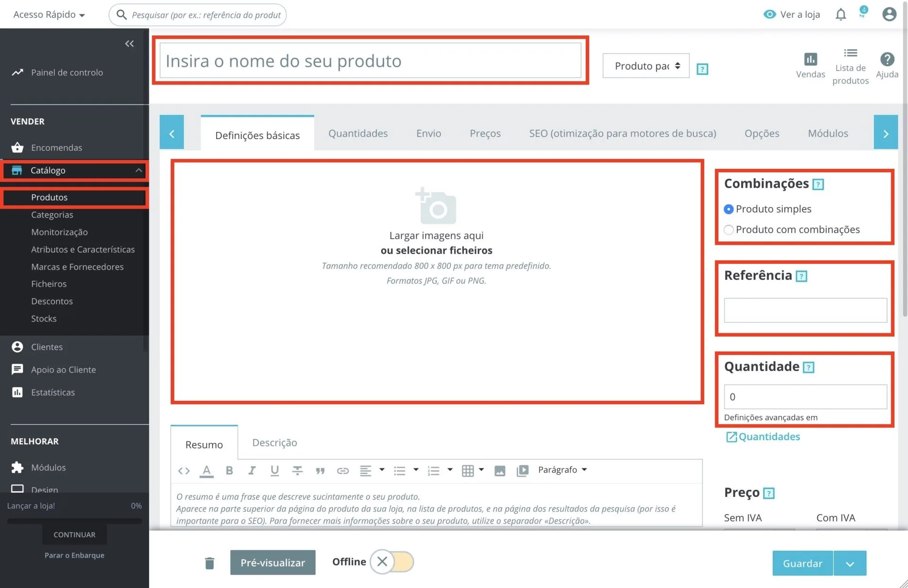Toggle the Offline product status switch
Screen dimensions: 908x588
[392, 562]
